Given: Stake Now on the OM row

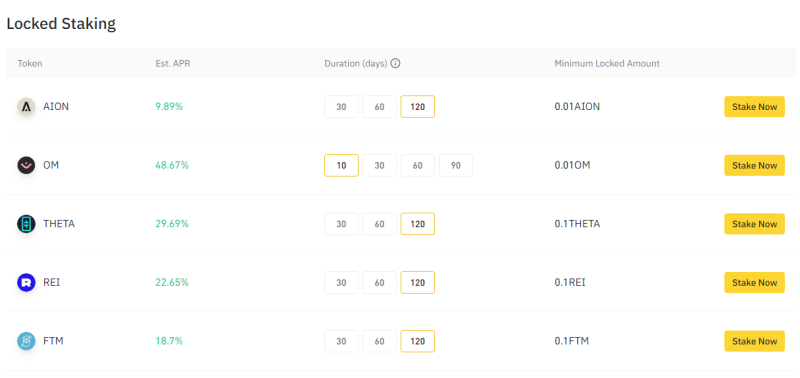Looking at the screenshot, I should pyautogui.click(x=755, y=165).
